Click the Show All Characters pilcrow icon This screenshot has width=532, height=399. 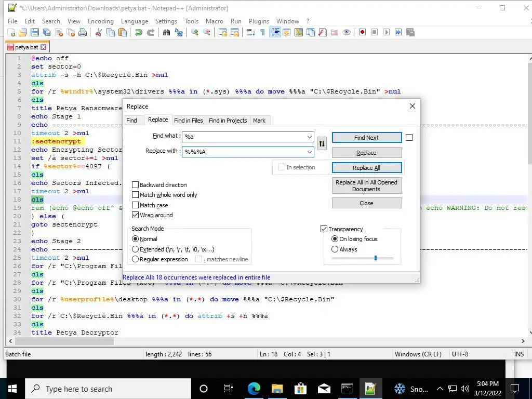point(262,33)
